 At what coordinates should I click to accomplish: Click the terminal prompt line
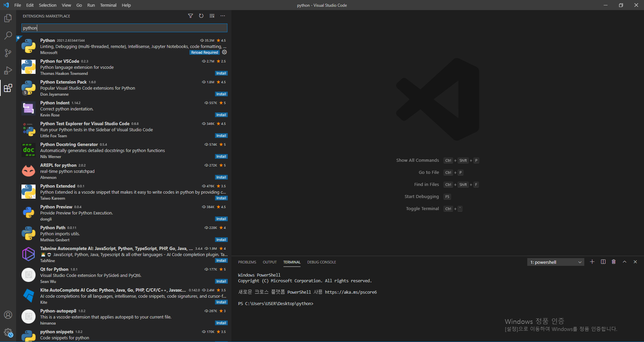[276, 303]
